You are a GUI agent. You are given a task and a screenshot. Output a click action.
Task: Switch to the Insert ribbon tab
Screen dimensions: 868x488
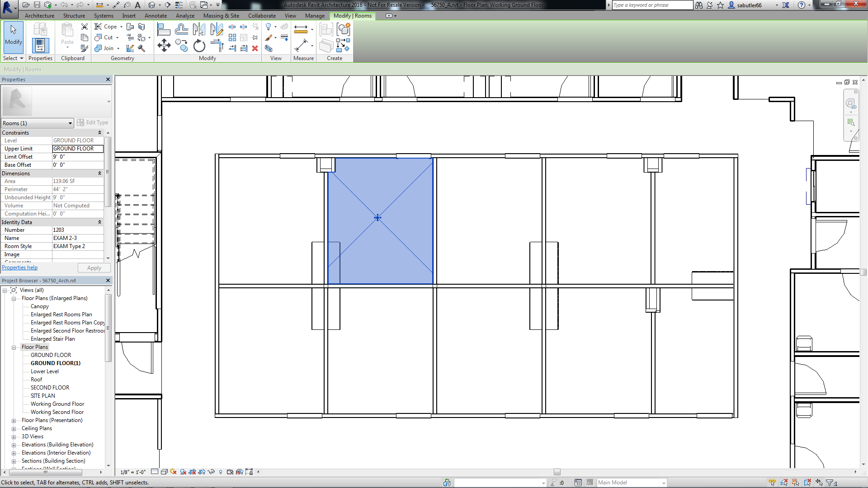point(129,16)
